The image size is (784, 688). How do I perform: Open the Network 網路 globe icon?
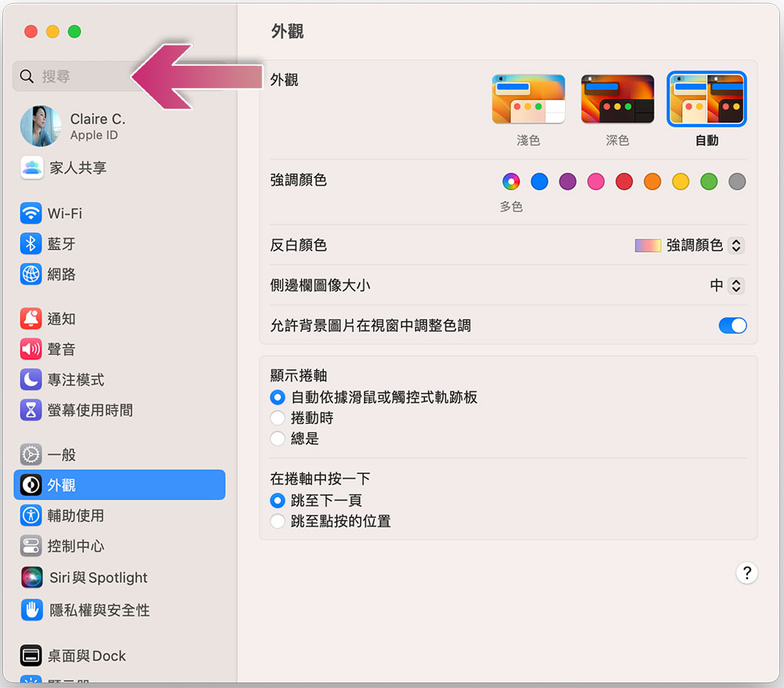[x=31, y=275]
